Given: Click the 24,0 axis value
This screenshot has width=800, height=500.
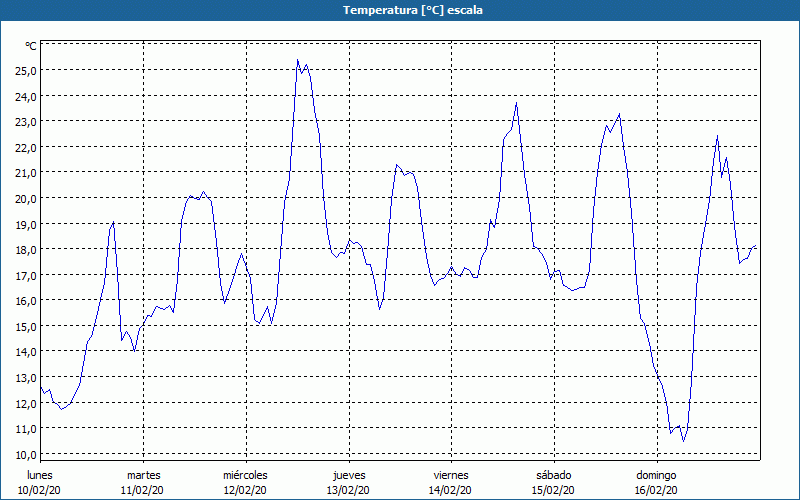Looking at the screenshot, I should point(26,96).
